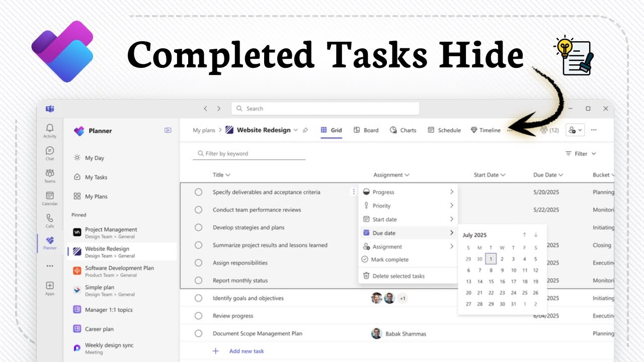Mark Conduct team performance reviews complete
Screen dimensions: 644x362
coord(198,210)
